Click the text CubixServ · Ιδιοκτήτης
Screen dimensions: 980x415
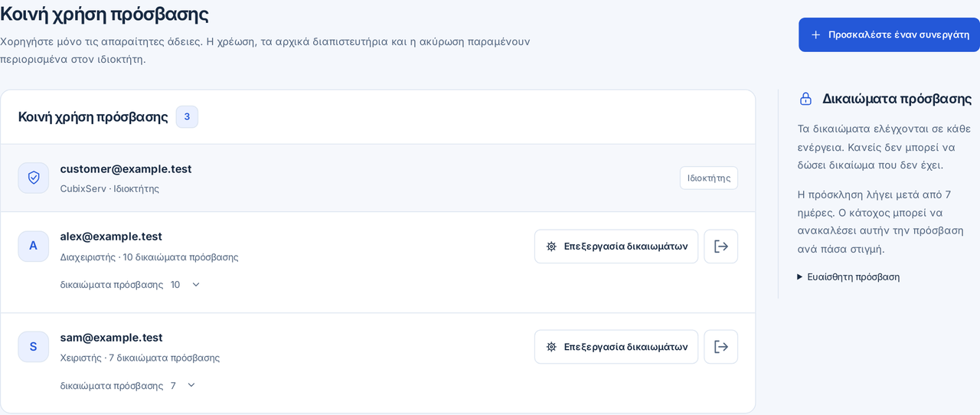(109, 188)
